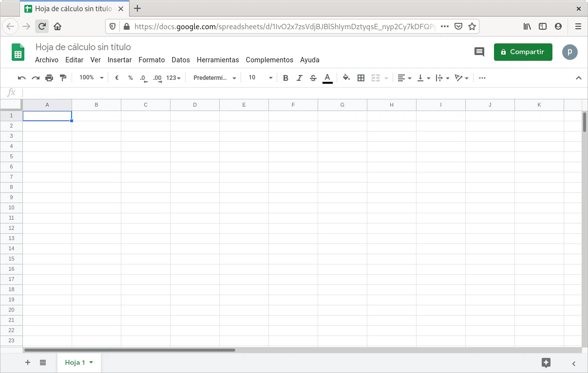Click the all sheets list icon
This screenshot has width=588, height=373.
pos(43,363)
